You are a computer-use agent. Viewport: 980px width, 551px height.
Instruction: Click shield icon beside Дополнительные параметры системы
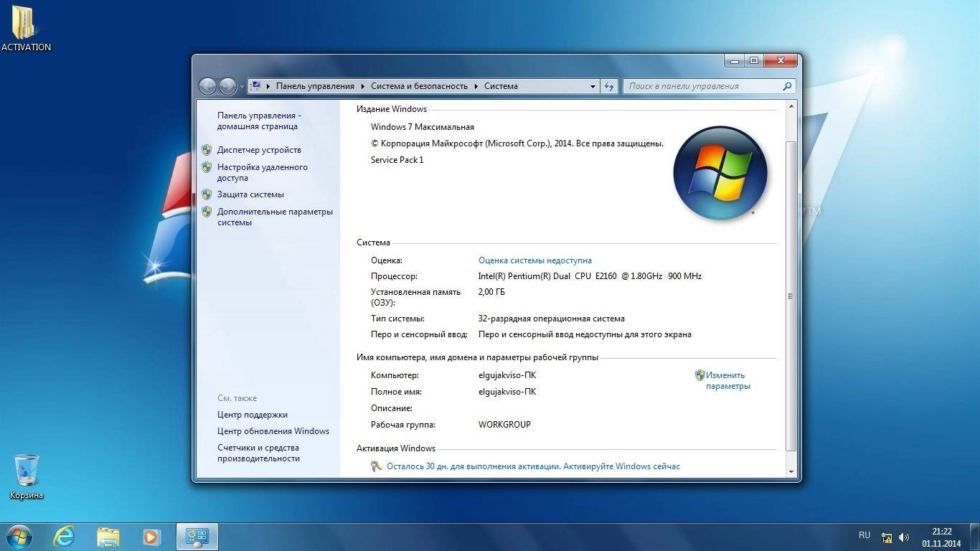click(207, 212)
